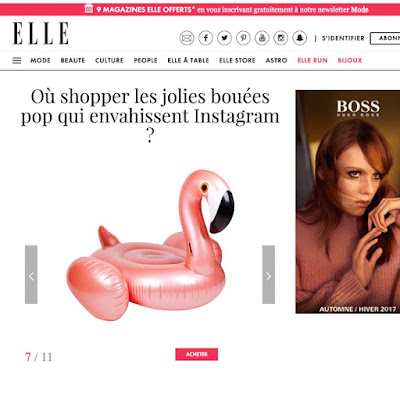This screenshot has width=400, height=400.
Task: Open the BOSS Automne/Hiver 2017 advertisement
Action: click(x=348, y=202)
